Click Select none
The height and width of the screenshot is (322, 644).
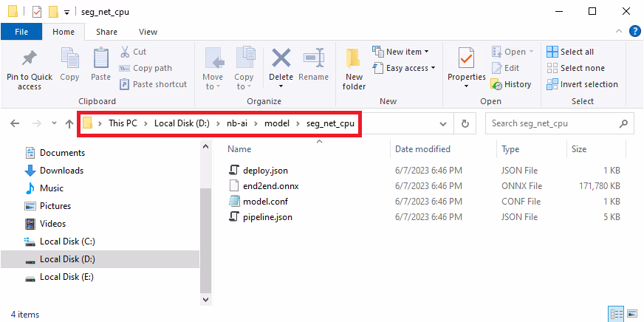point(575,68)
